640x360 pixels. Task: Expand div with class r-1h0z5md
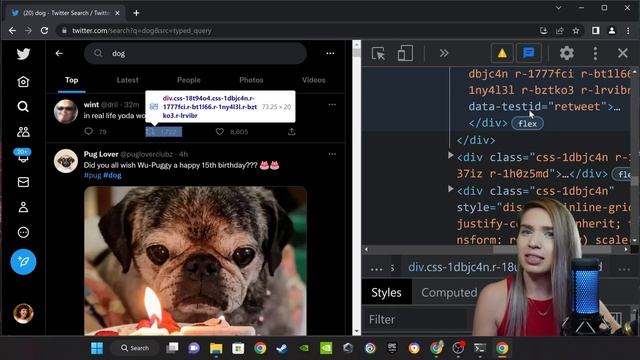pyautogui.click(x=451, y=156)
